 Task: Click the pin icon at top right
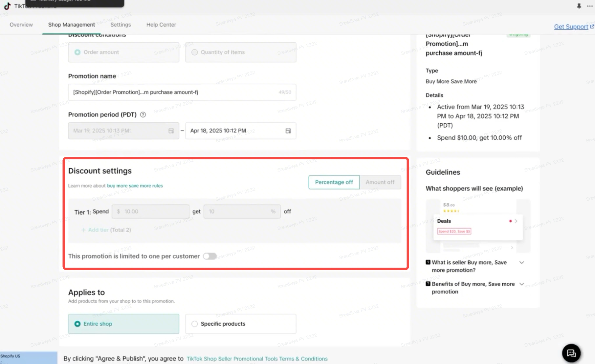click(579, 6)
